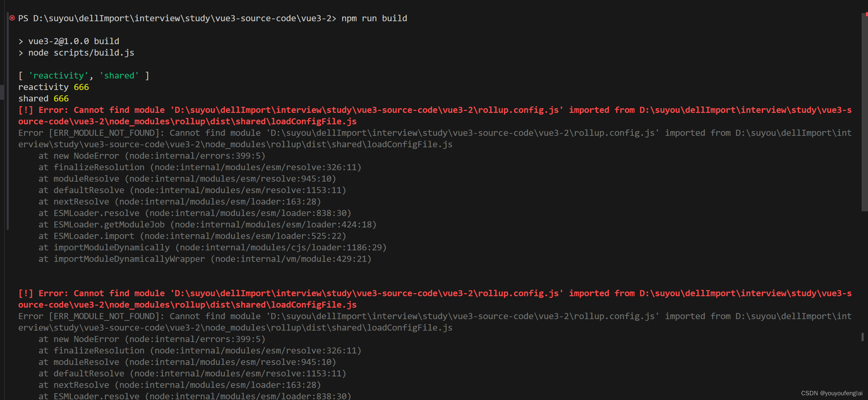The width and height of the screenshot is (868, 400).
Task: Click the first 'at finalizeResolution' stack line
Action: click(200, 167)
